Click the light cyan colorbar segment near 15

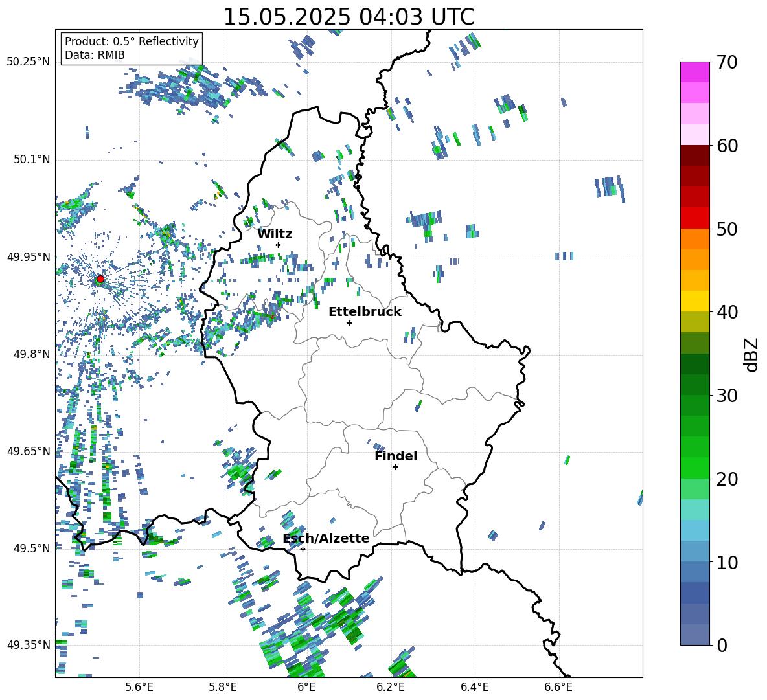pyautogui.click(x=694, y=510)
